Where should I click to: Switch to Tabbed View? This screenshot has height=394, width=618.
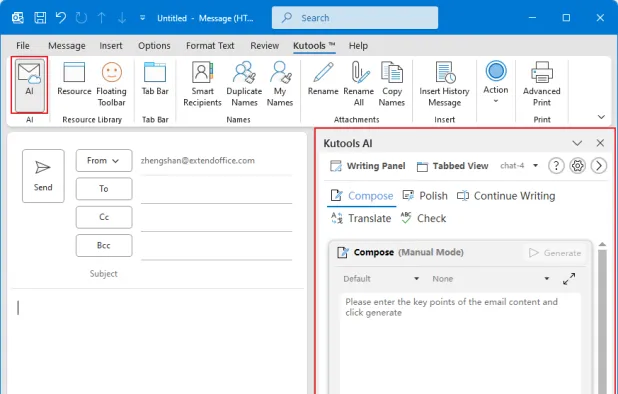[452, 166]
